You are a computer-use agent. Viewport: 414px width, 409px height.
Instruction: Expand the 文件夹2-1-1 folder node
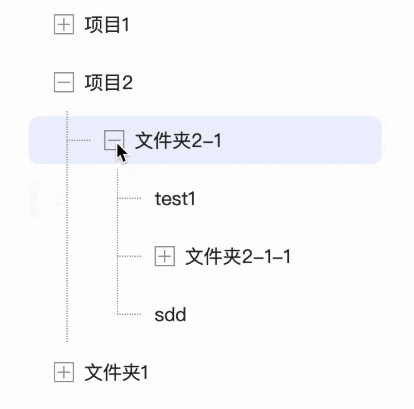[165, 256]
